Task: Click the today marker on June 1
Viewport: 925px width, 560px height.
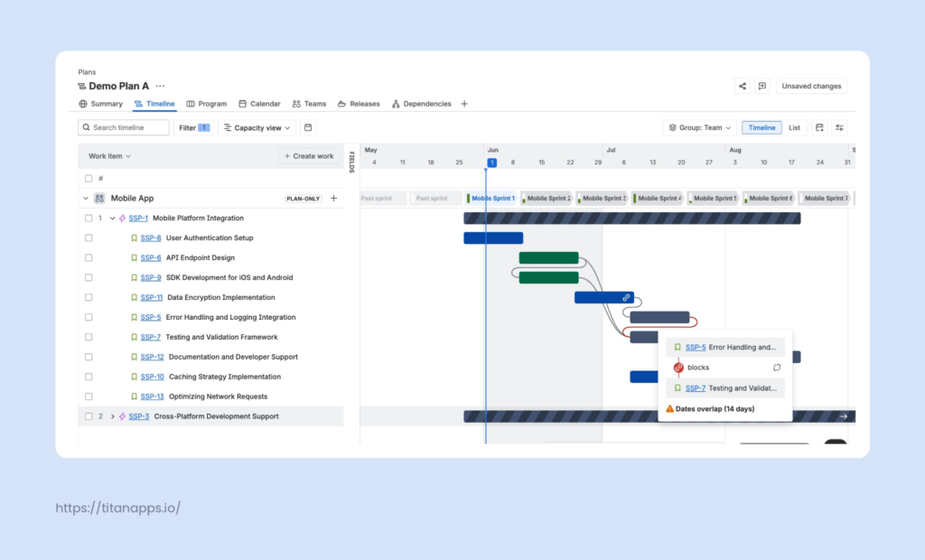Action: 491,163
